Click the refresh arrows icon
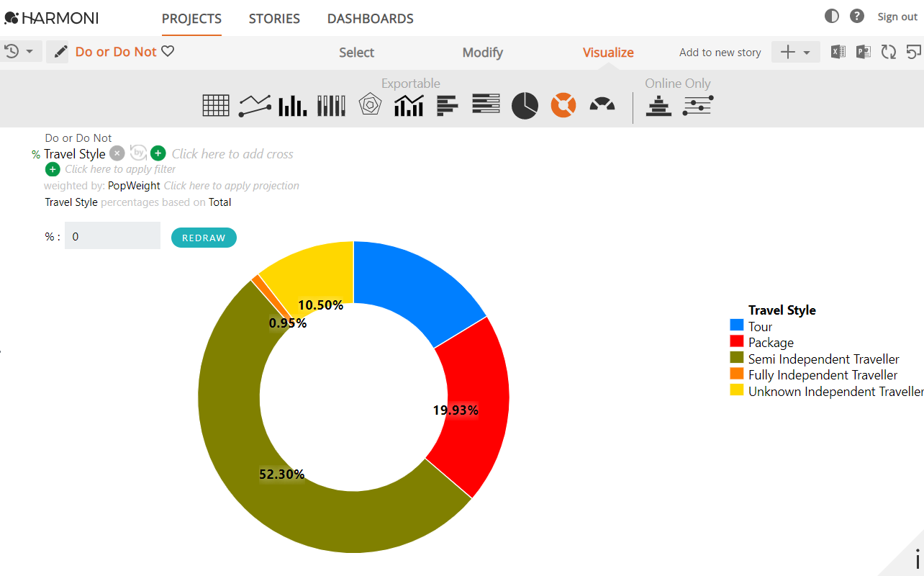 point(889,52)
